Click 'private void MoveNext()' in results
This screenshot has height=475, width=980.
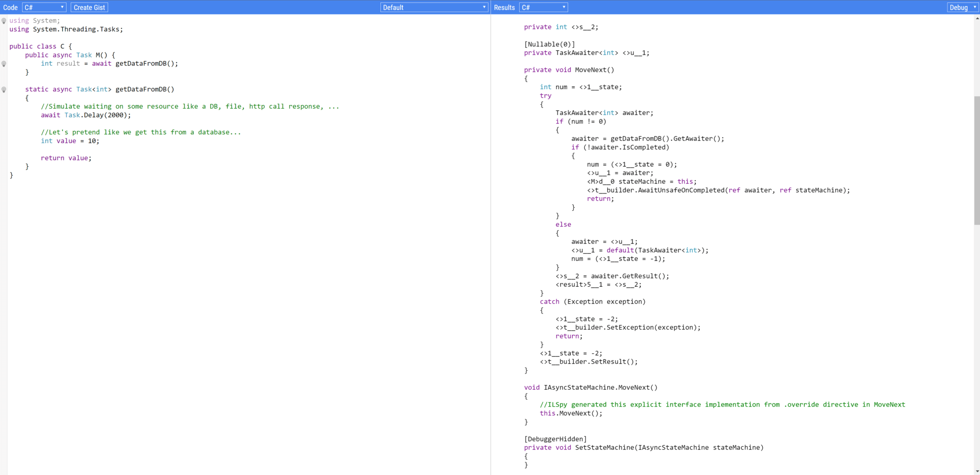569,70
